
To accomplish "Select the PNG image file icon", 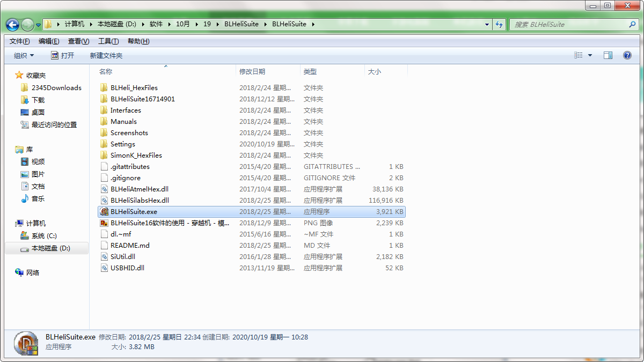I will 105,223.
